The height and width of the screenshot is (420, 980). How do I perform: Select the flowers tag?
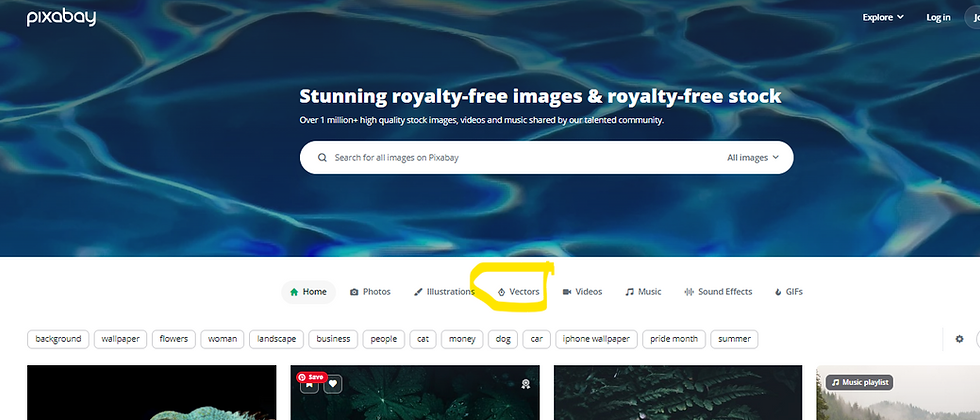click(174, 339)
